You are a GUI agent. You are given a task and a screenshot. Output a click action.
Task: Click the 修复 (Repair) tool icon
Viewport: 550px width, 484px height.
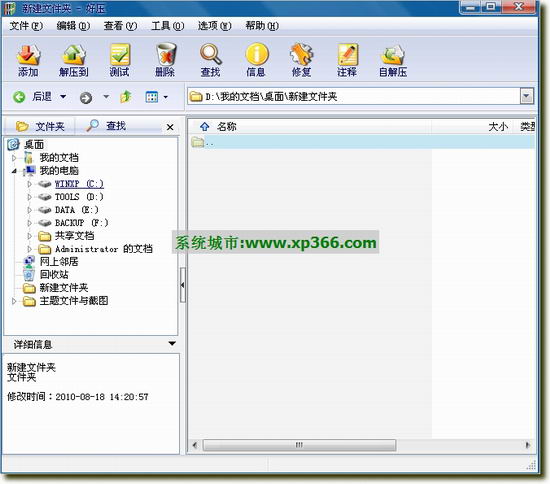click(302, 60)
